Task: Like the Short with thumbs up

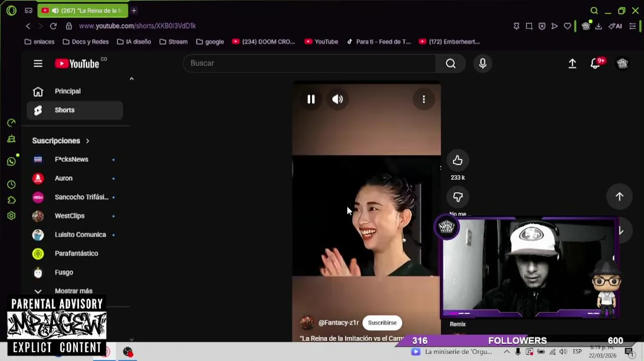Action: tap(457, 160)
